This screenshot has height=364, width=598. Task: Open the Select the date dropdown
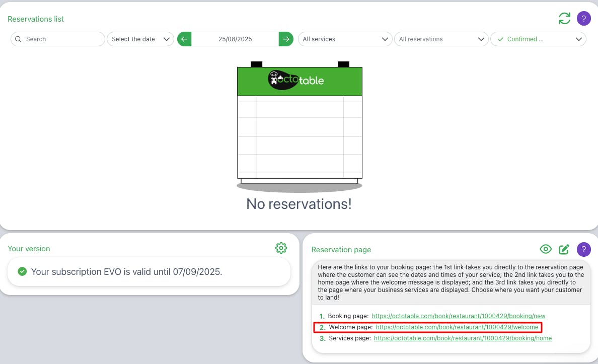[140, 39]
